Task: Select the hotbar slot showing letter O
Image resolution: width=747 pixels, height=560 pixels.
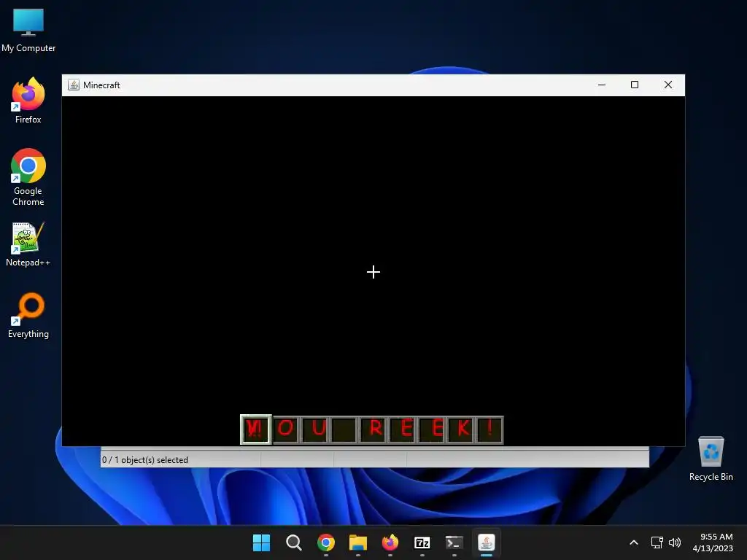Action: pos(286,430)
